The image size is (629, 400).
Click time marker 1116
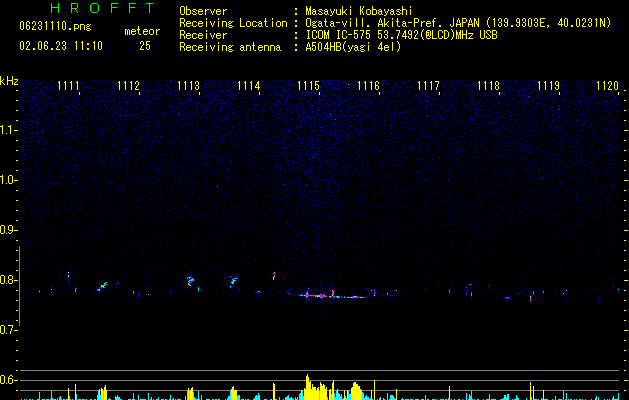click(x=368, y=86)
